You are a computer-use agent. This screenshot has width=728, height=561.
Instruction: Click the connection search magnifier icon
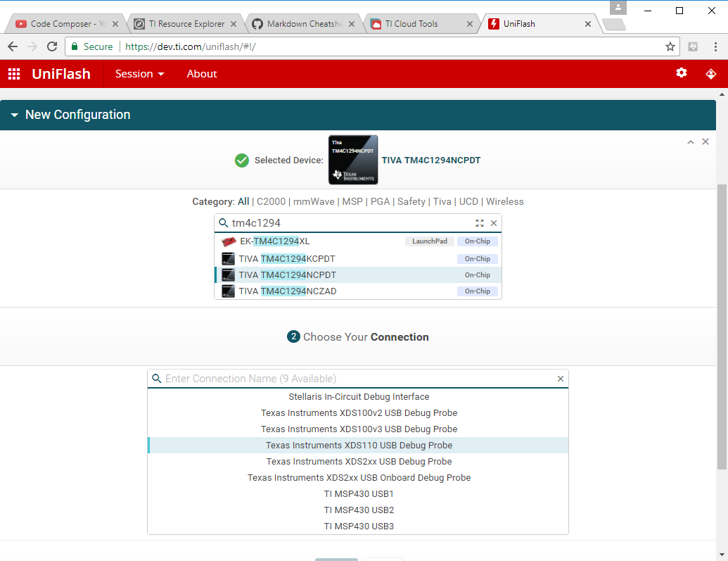tap(157, 379)
